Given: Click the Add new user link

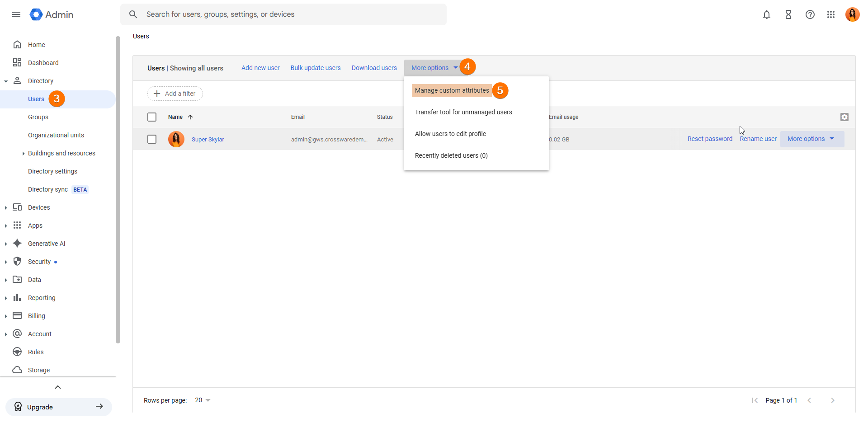Looking at the screenshot, I should pos(260,68).
